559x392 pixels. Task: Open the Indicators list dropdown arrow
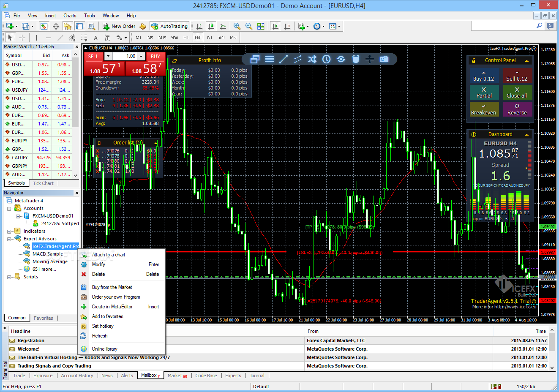point(308,26)
